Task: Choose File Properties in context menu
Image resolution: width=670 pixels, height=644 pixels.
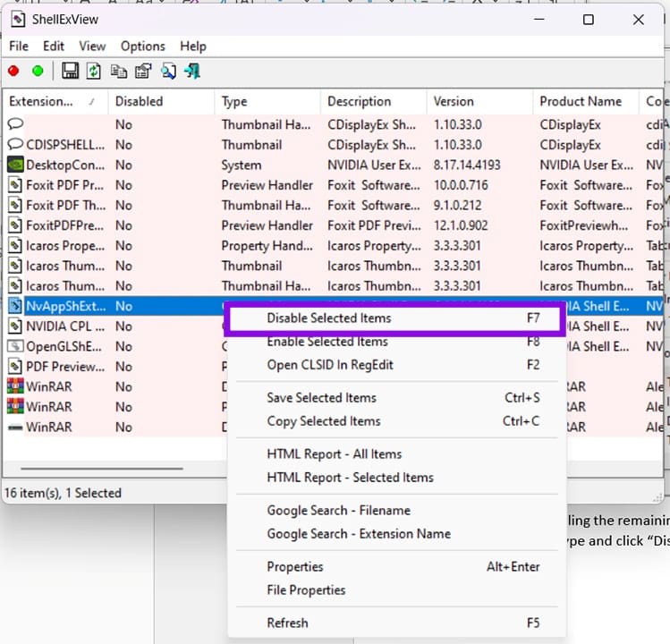Action: (x=397, y=590)
